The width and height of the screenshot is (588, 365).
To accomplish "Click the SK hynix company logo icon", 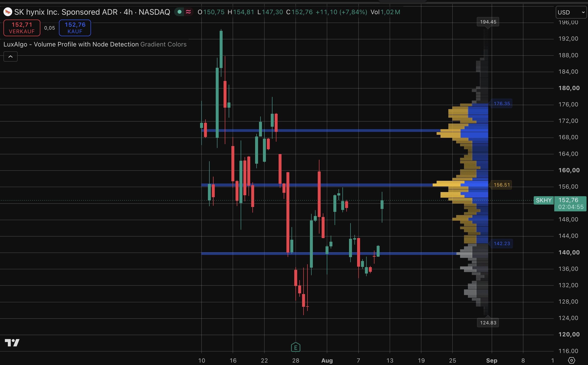I will click(8, 12).
